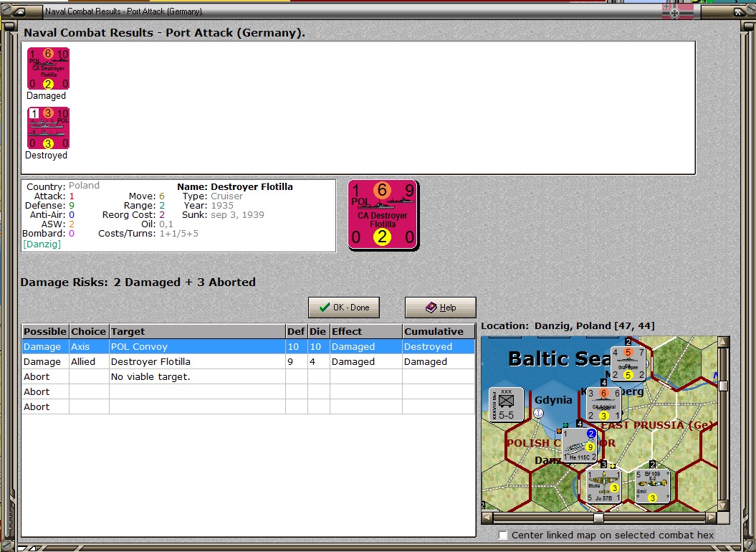Move the map horizontal scrollbar thumb
Screen dimensions: 756x552
[x=598, y=518]
